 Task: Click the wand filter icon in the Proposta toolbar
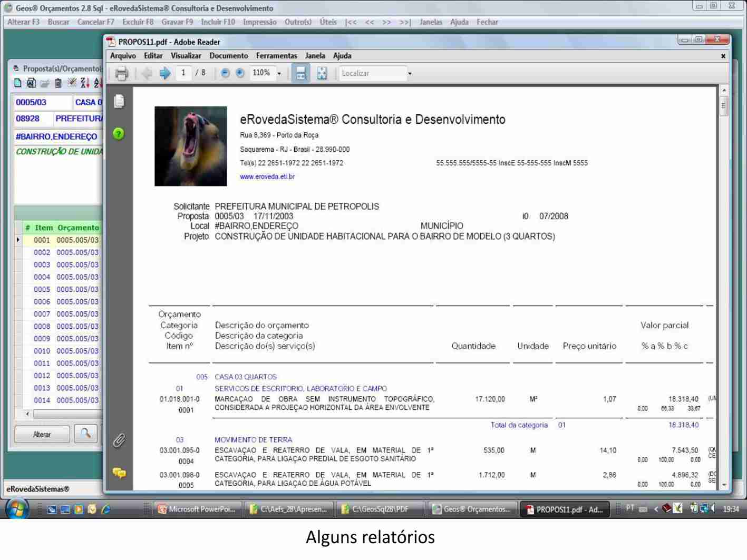pos(72,83)
